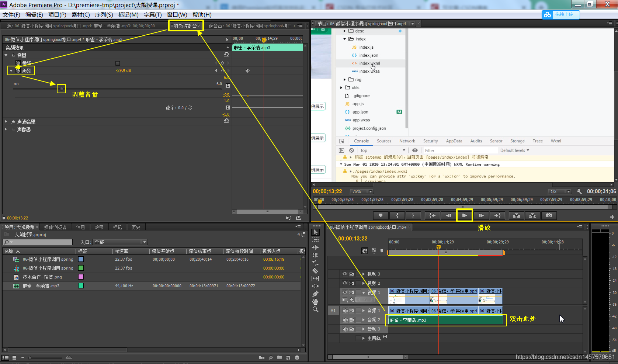The height and width of the screenshot is (364, 618).
Task: Step back one frame in Program monitor
Action: click(x=448, y=215)
